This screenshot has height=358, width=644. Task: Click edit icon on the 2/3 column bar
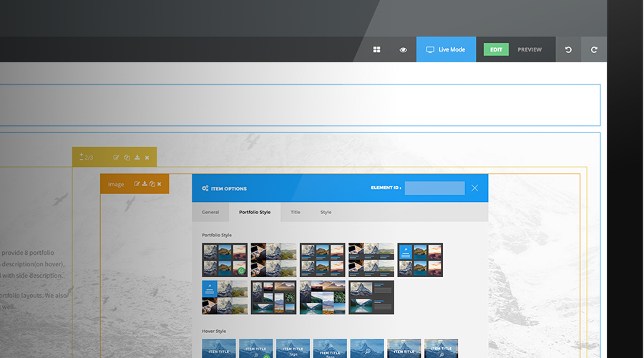point(116,158)
